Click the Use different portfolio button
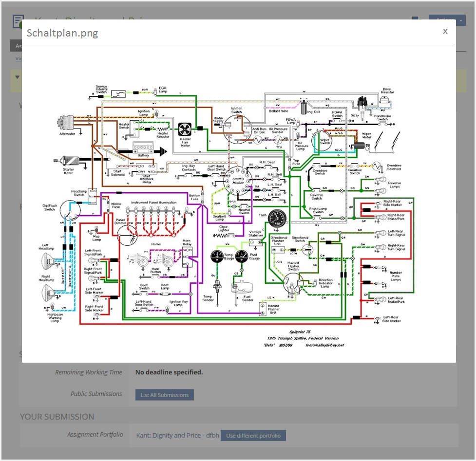Screen dimensions: 476x461 [x=253, y=436]
